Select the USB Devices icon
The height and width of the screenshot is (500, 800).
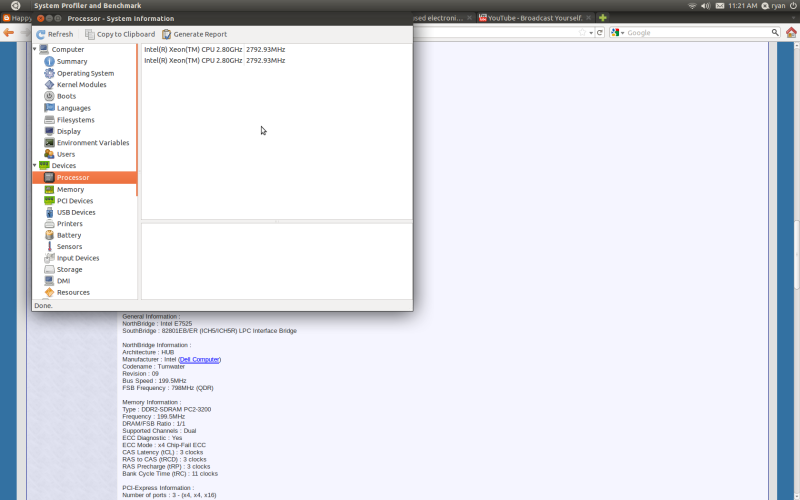pyautogui.click(x=49, y=212)
